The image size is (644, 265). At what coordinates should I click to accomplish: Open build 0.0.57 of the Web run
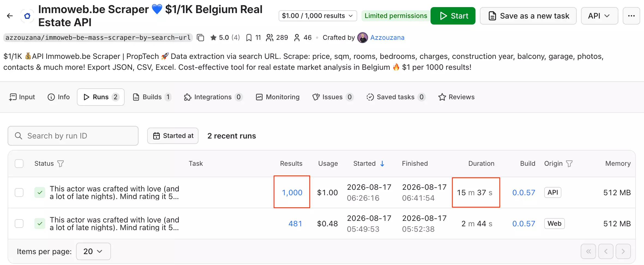coord(523,224)
